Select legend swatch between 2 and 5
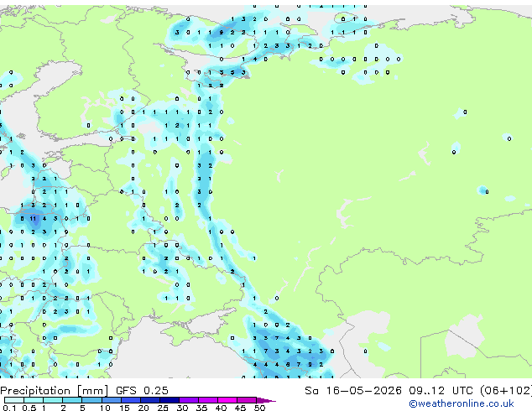Screen dimensions: 532x411 [x=72, y=400]
